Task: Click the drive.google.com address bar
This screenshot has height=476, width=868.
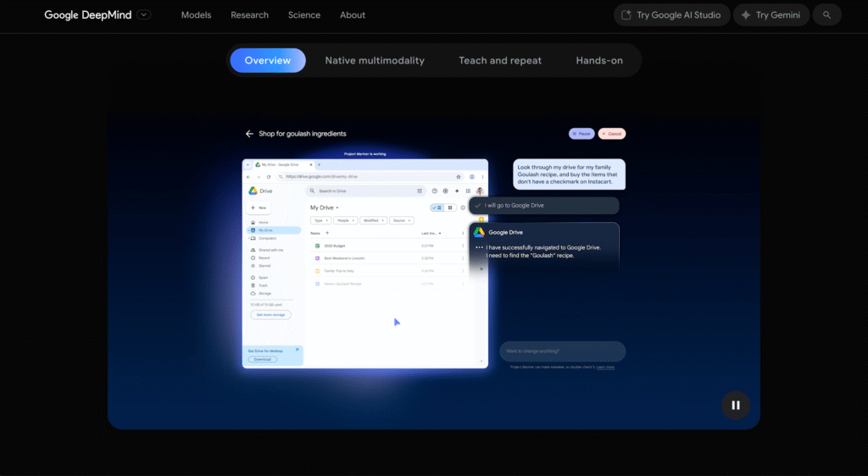Action: pyautogui.click(x=370, y=177)
